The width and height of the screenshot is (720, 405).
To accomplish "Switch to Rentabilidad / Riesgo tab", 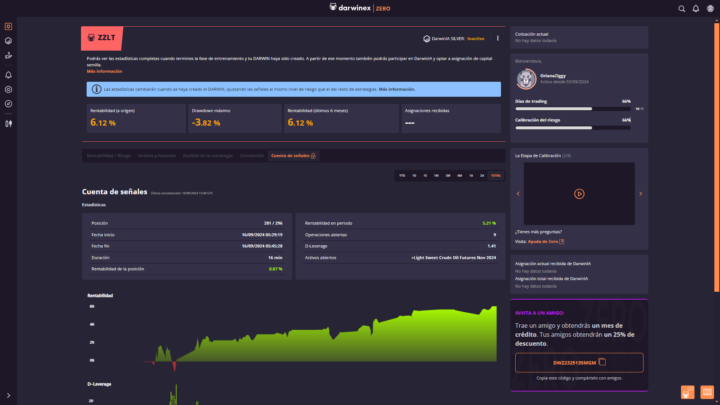I will pos(108,156).
